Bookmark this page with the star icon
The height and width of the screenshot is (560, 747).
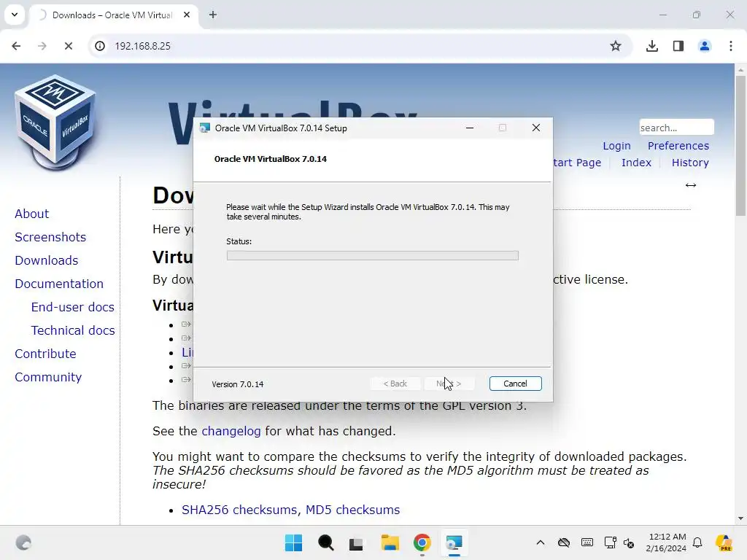tap(616, 46)
